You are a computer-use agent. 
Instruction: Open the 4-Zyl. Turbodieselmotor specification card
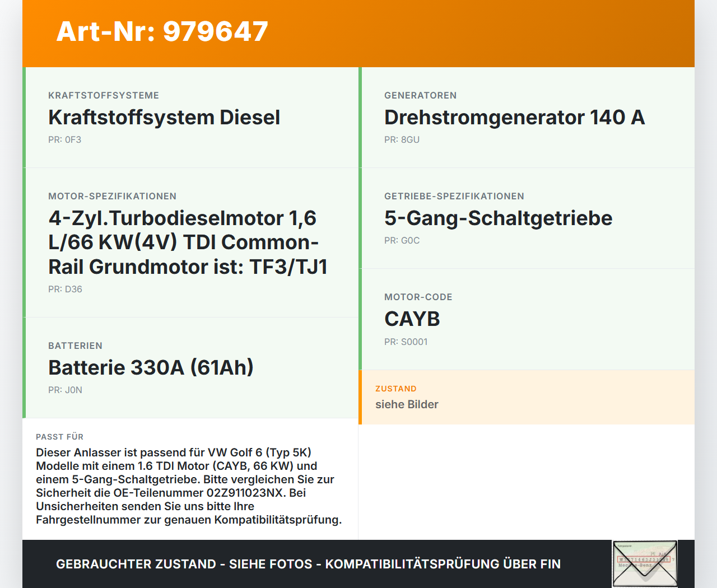(188, 242)
